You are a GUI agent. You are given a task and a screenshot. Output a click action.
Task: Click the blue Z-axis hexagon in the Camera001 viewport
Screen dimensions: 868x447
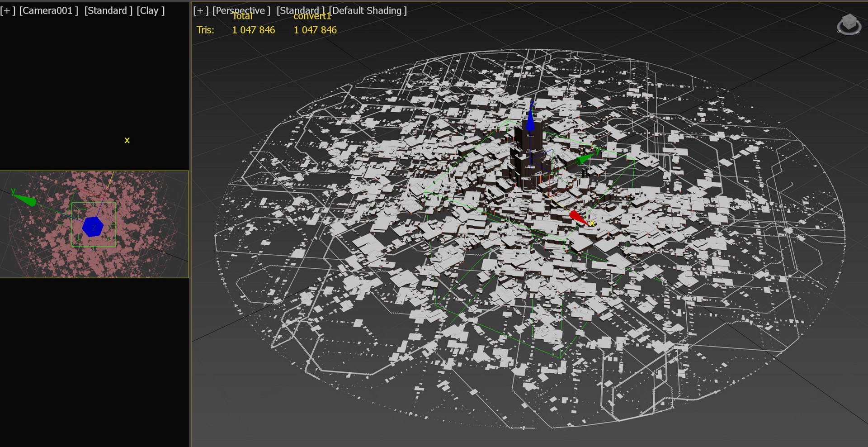coord(93,227)
